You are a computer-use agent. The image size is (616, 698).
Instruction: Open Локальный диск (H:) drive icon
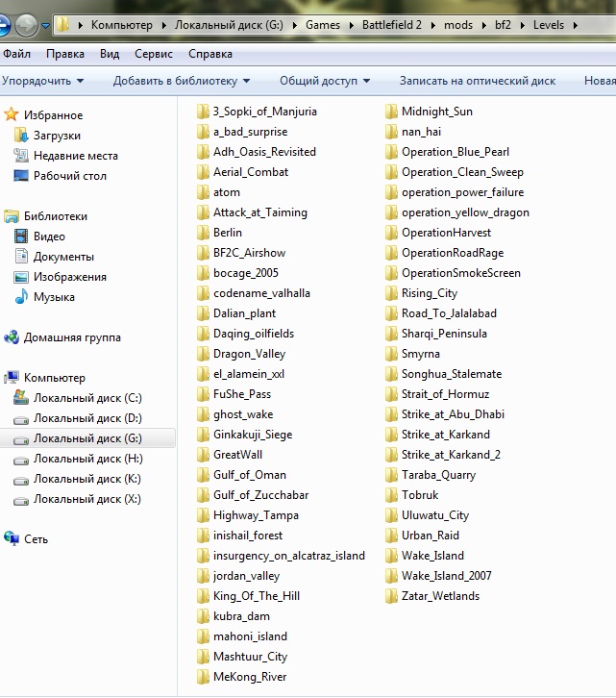point(21,460)
